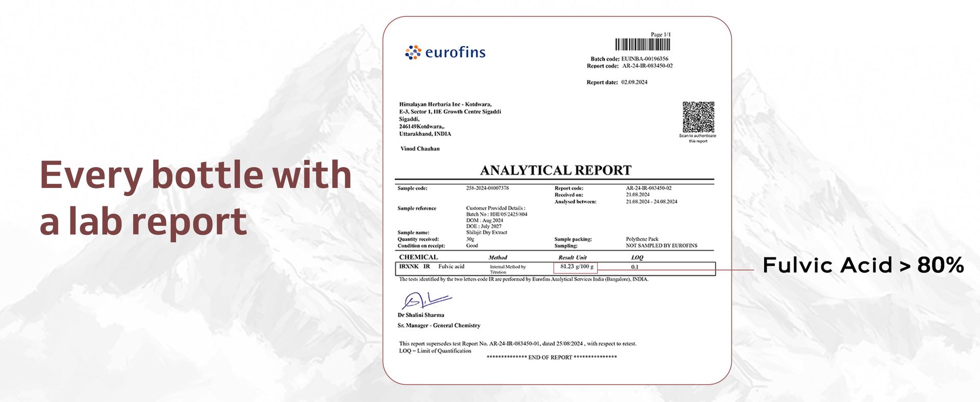Select sample code "258-2024-08007378"
Image resolution: width=980 pixels, height=402 pixels.
click(487, 188)
